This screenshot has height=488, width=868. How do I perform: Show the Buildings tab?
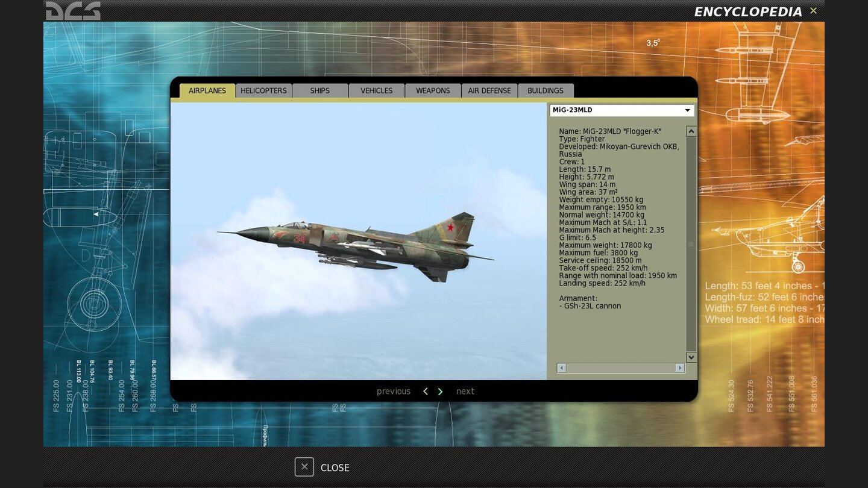click(546, 90)
